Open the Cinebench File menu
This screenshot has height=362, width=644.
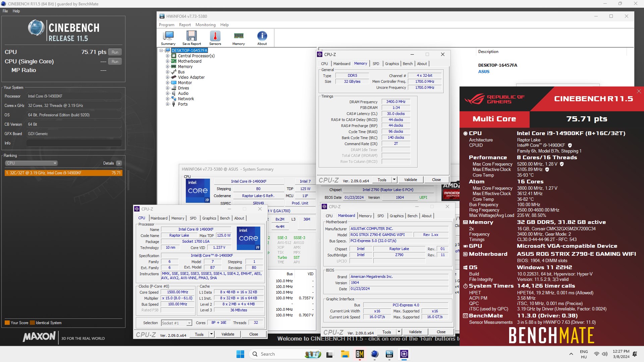click(x=5, y=11)
